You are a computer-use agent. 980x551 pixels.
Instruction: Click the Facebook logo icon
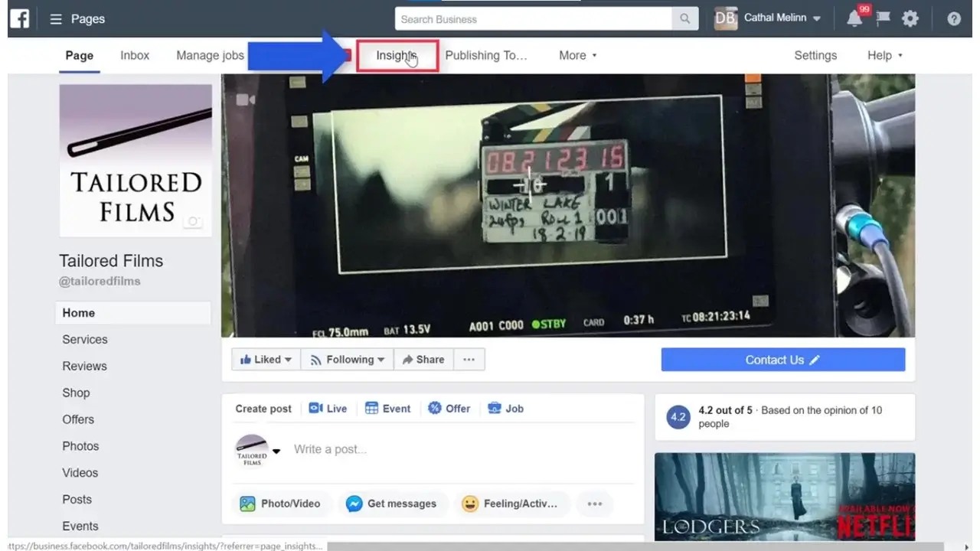tap(20, 18)
